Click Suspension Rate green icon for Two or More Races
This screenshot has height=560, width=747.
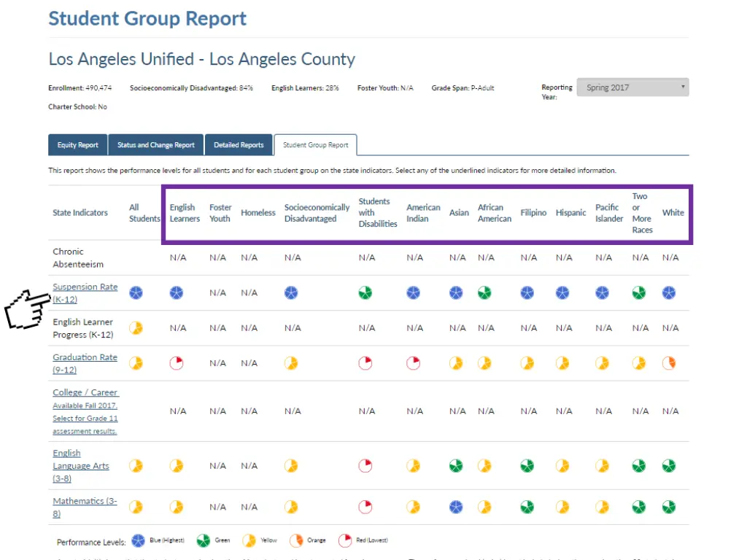tap(639, 292)
